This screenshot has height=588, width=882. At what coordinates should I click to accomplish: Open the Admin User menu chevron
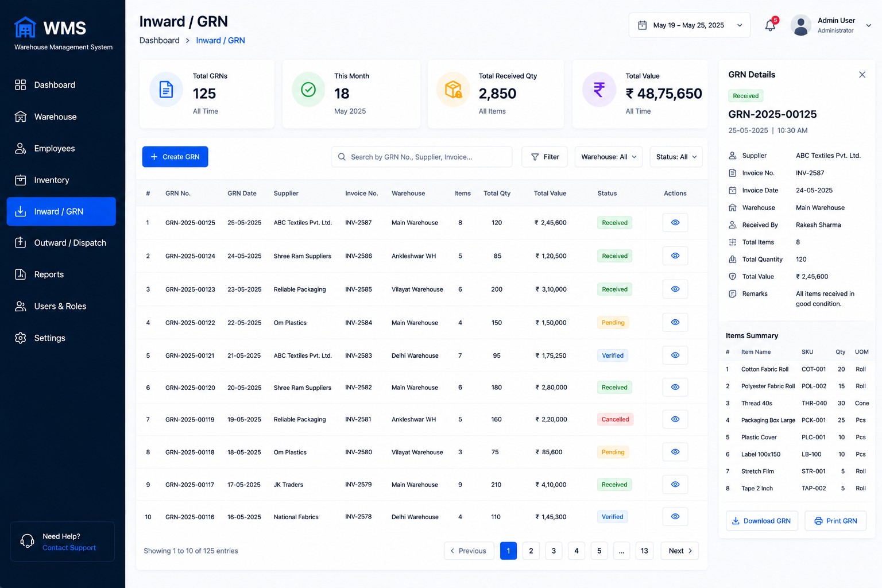(869, 25)
